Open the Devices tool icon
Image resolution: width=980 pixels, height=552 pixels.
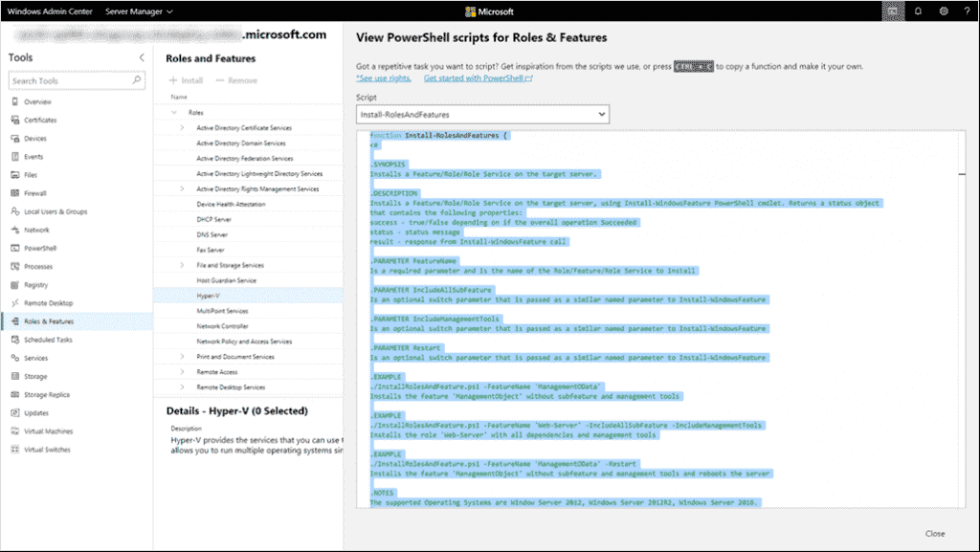click(x=15, y=139)
